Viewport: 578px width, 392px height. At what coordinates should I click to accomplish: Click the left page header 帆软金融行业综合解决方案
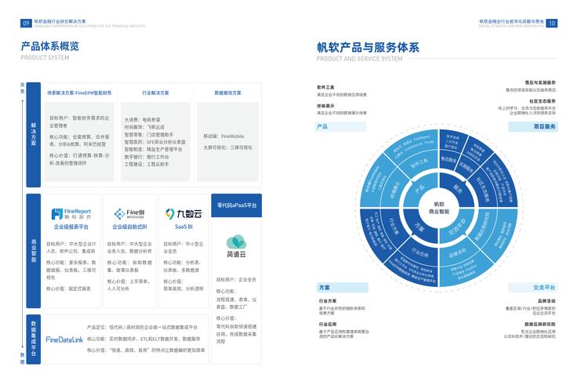(60, 21)
